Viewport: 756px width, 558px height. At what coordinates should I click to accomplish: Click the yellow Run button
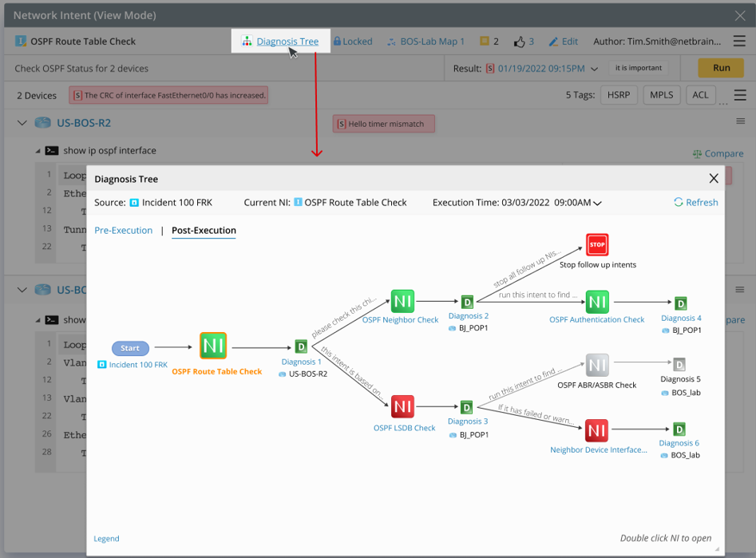click(721, 68)
